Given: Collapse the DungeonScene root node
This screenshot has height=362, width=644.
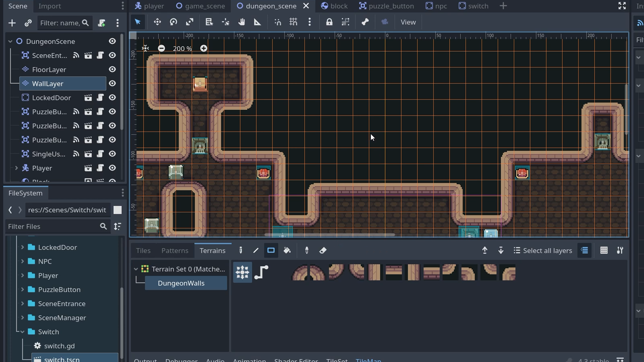Looking at the screenshot, I should (10, 41).
